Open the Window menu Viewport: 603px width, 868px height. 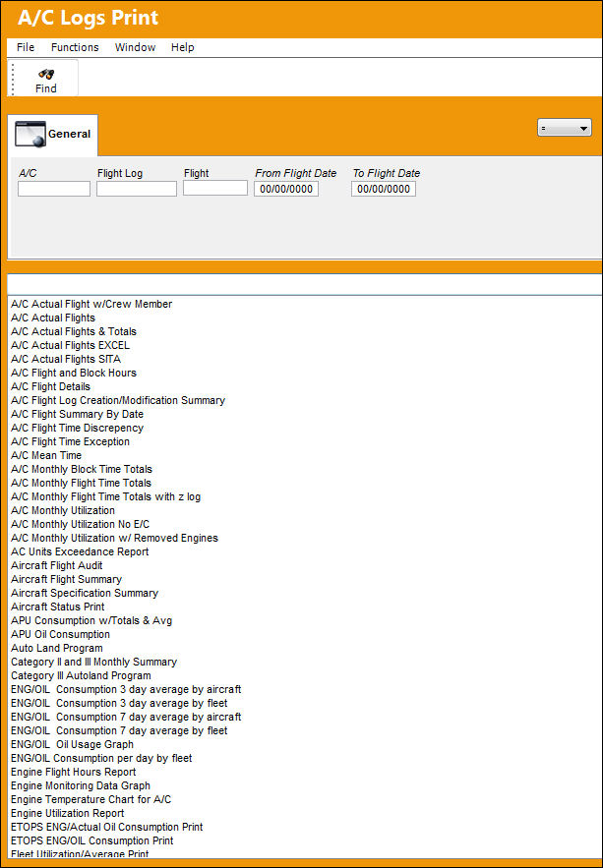(x=135, y=47)
